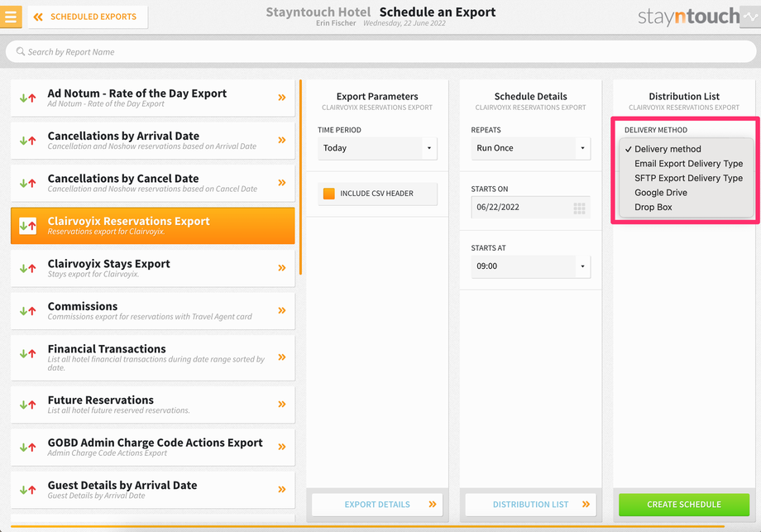This screenshot has height=532, width=761.
Task: Choose Email Export Delivery Type
Action: click(x=688, y=164)
